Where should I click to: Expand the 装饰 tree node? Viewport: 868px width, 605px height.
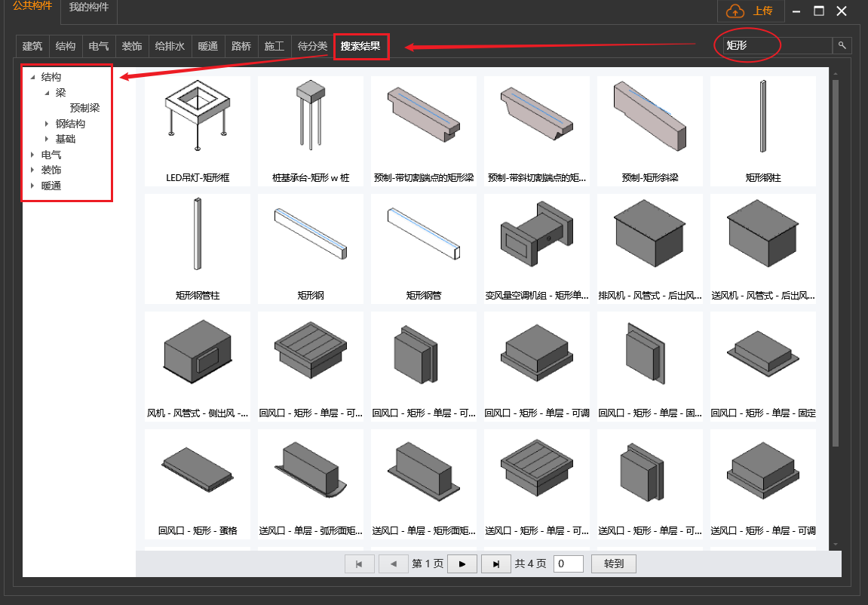(32, 170)
